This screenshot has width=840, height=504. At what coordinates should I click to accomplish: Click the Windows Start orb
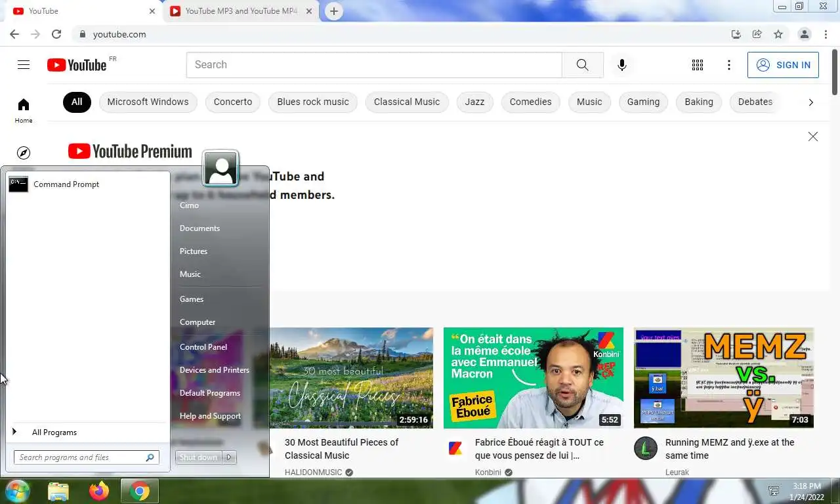point(18,491)
